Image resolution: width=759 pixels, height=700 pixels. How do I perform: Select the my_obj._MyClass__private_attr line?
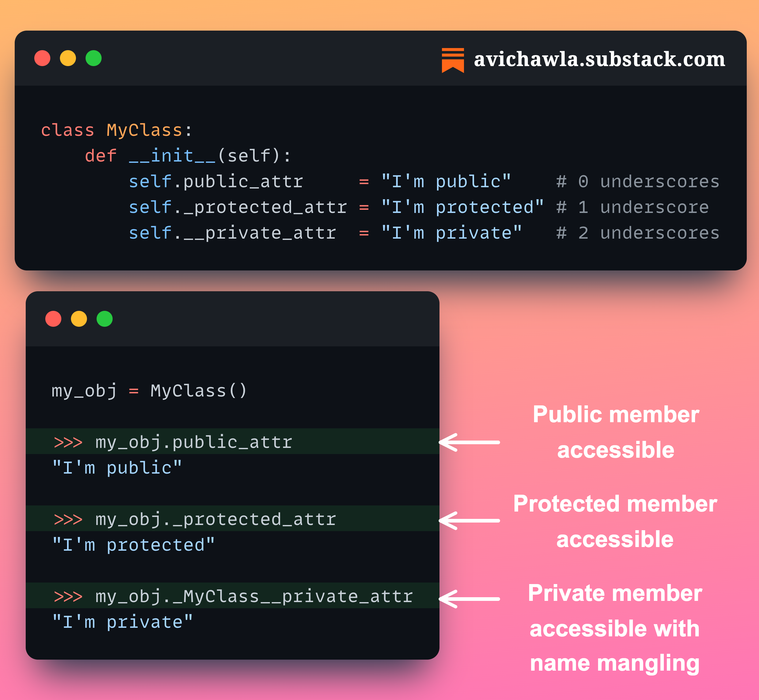pyautogui.click(x=254, y=596)
